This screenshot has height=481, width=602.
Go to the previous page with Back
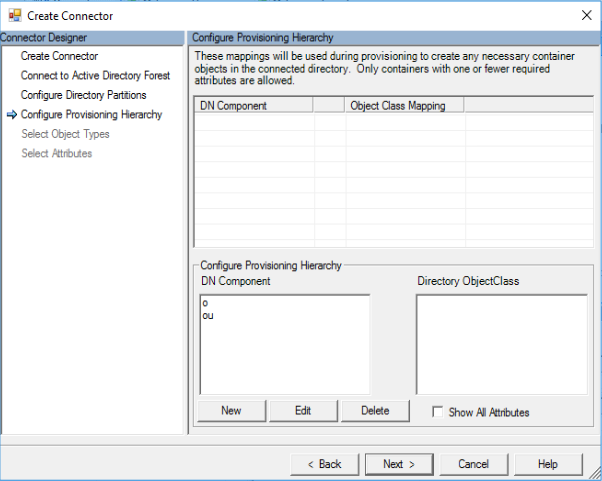pos(324,464)
